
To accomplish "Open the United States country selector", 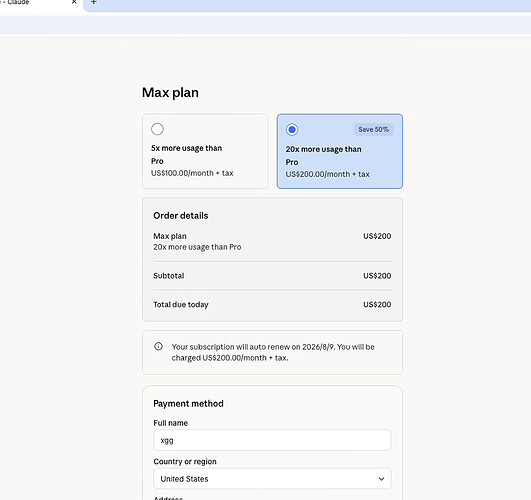I will tap(272, 479).
